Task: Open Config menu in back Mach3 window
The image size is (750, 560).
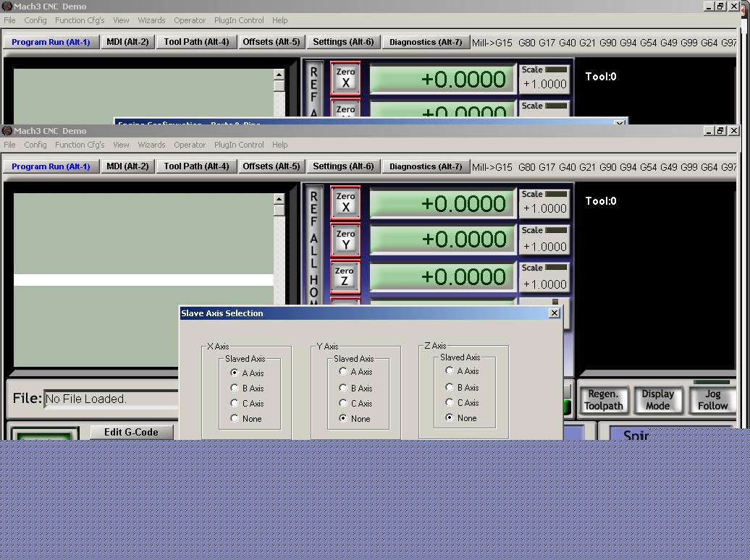Action: 35,20
